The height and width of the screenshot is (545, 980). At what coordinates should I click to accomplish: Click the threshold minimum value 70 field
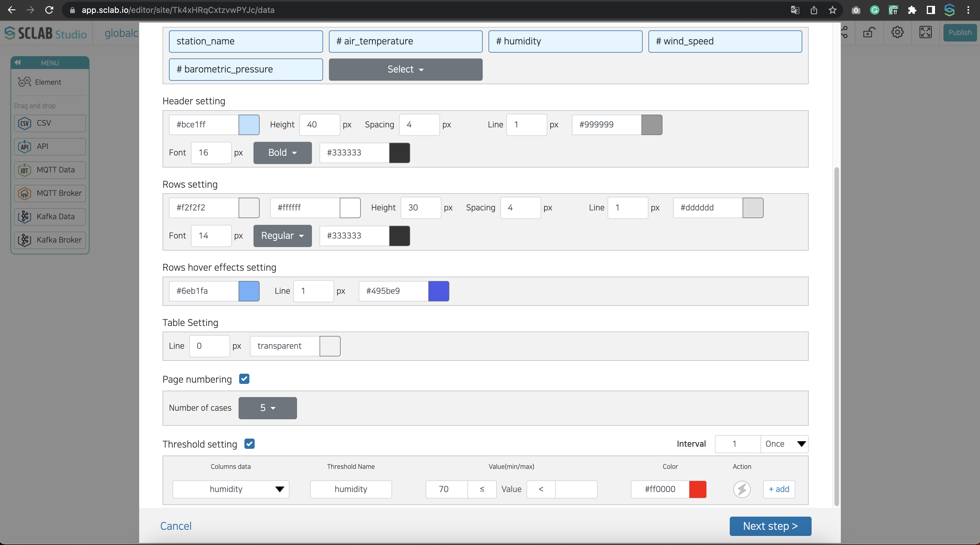point(447,489)
